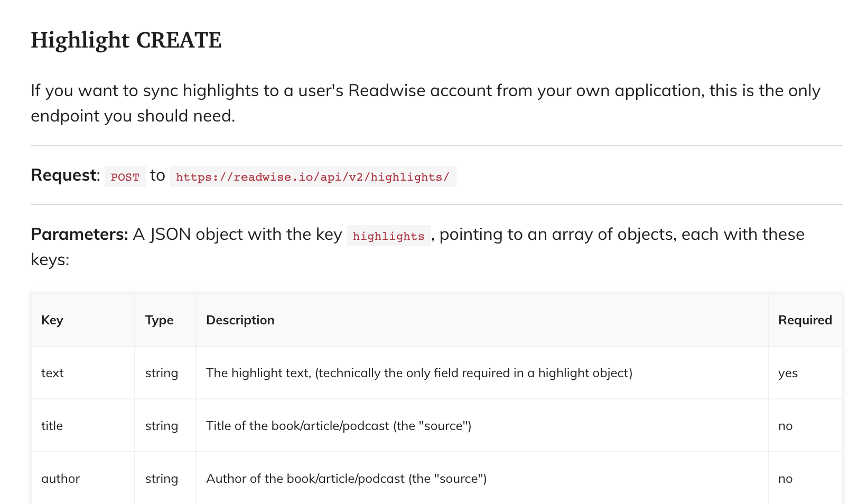Image resolution: width=858 pixels, height=504 pixels.
Task: Click the highlights key code snippet
Action: (388, 236)
